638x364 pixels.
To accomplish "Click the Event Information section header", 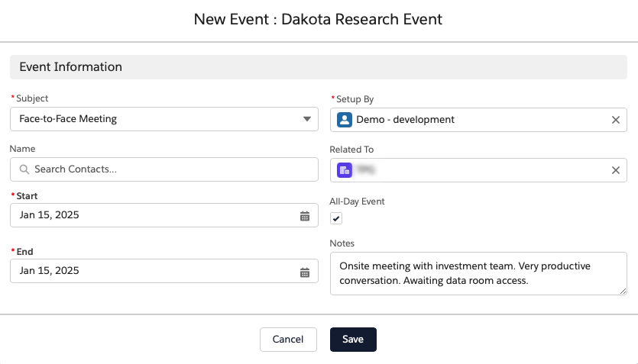I will [70, 67].
